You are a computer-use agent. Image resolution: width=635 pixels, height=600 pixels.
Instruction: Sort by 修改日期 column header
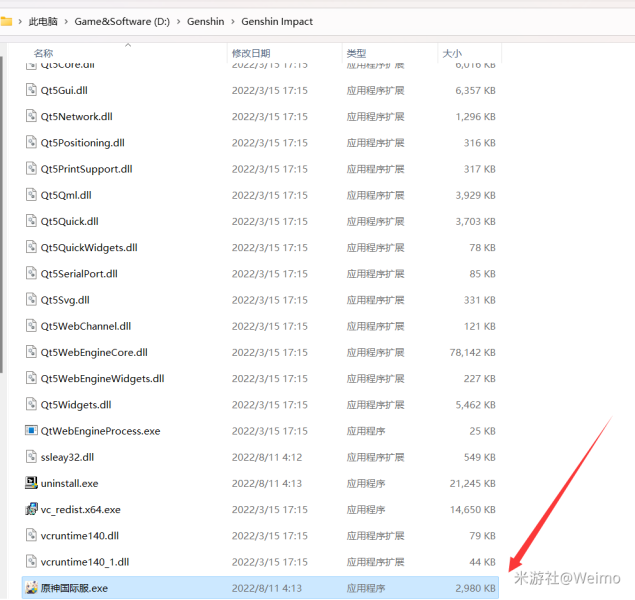click(251, 53)
